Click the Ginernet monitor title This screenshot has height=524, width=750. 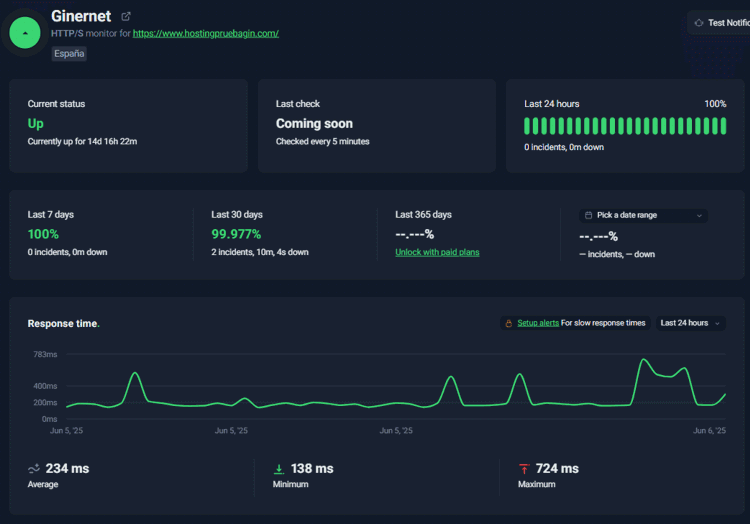coord(81,16)
